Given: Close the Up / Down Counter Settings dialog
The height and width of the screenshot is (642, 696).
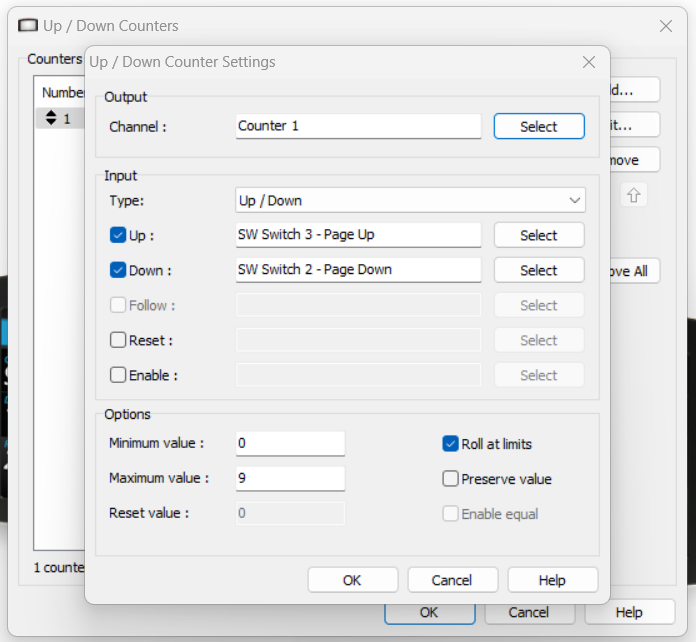Looking at the screenshot, I should 589,62.
